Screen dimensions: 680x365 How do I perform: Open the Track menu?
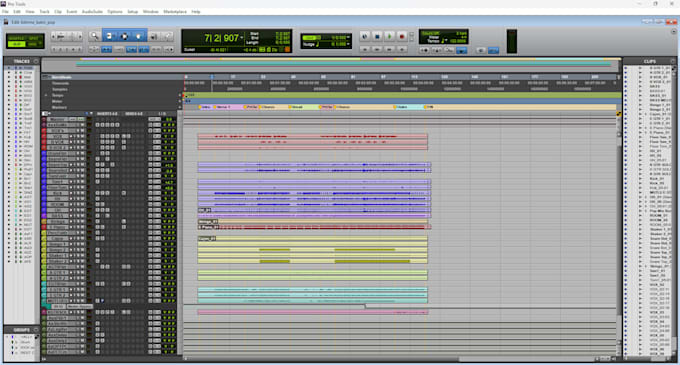point(44,12)
